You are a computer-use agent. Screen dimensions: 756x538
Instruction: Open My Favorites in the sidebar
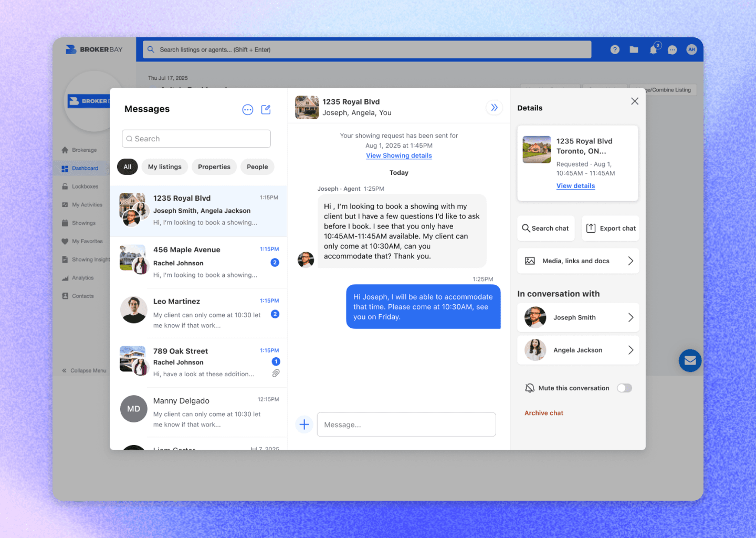[x=82, y=241]
